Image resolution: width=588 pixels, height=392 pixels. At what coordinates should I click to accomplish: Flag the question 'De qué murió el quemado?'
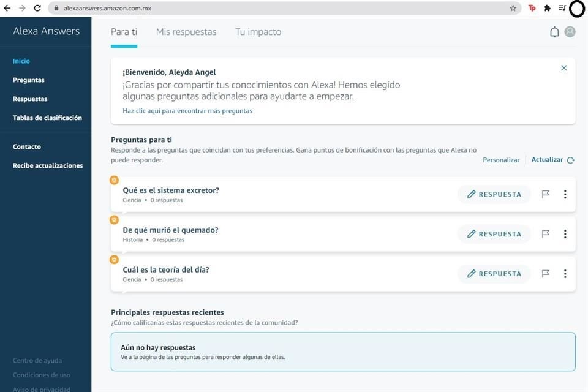(545, 234)
